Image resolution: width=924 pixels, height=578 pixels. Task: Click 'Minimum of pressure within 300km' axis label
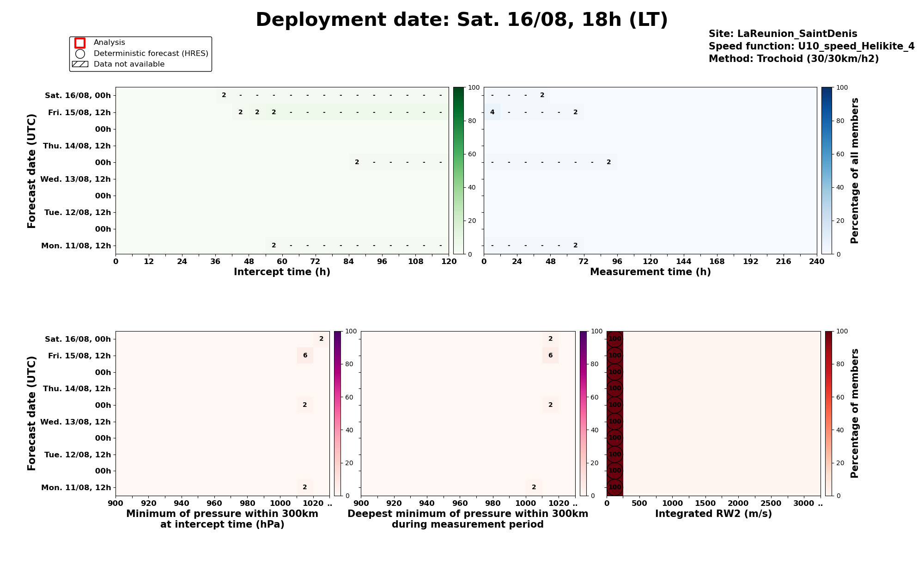tap(222, 514)
